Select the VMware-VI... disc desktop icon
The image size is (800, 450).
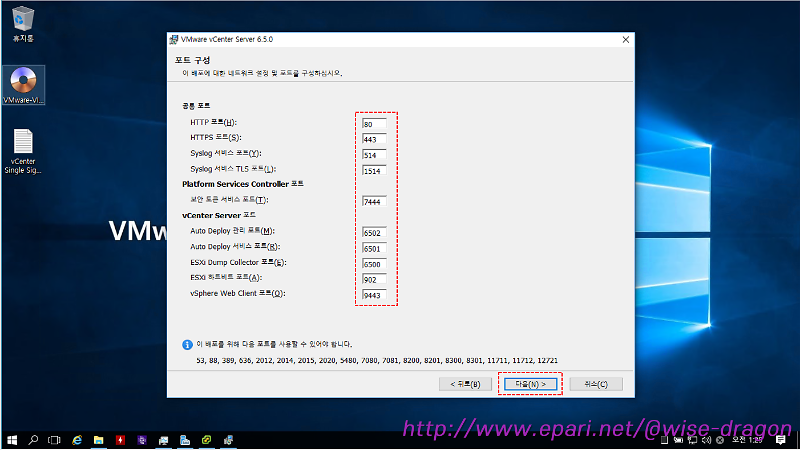point(23,85)
